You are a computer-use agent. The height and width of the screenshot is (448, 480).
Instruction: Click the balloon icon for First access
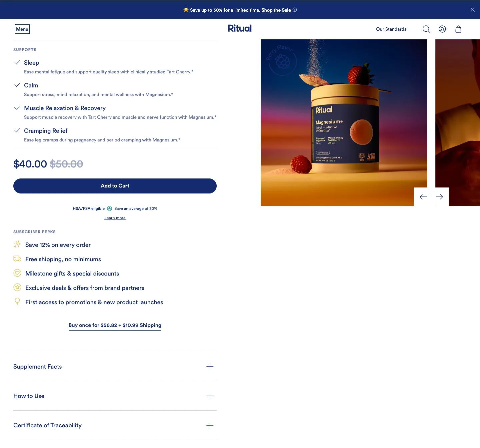(17, 302)
